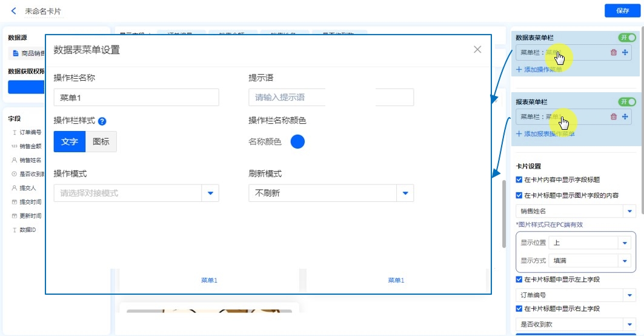This screenshot has height=336, width=644.
Task: Switch operation bar style to 图标
Action: coord(101,142)
